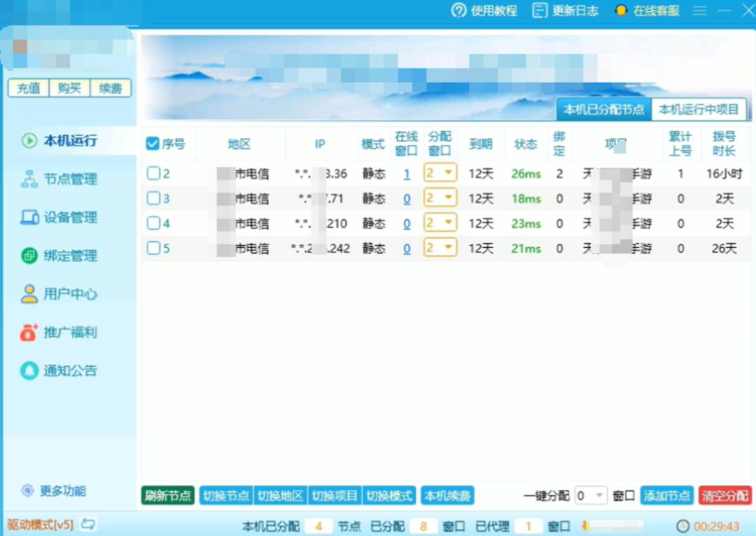Screen dimensions: 756x536
Task: Open the 在线窗口 link 0 in row 3
Action: pos(407,199)
